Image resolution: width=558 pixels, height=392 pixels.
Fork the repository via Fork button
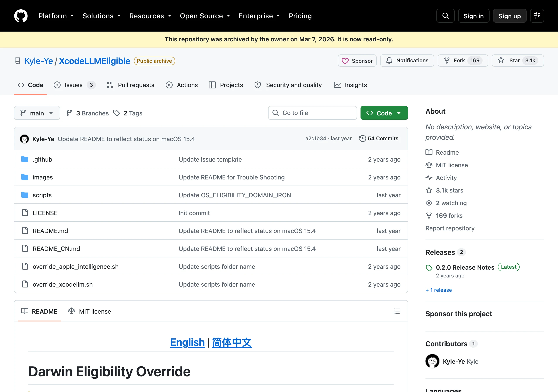[x=463, y=61]
